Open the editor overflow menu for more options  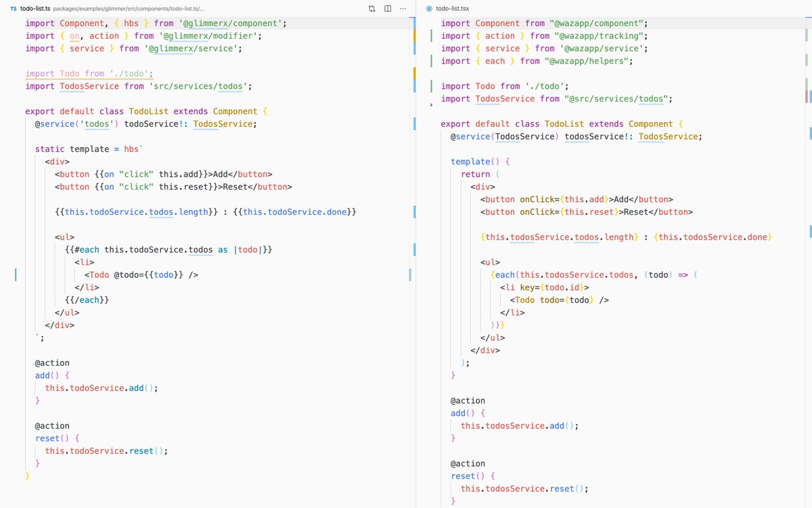(x=403, y=8)
